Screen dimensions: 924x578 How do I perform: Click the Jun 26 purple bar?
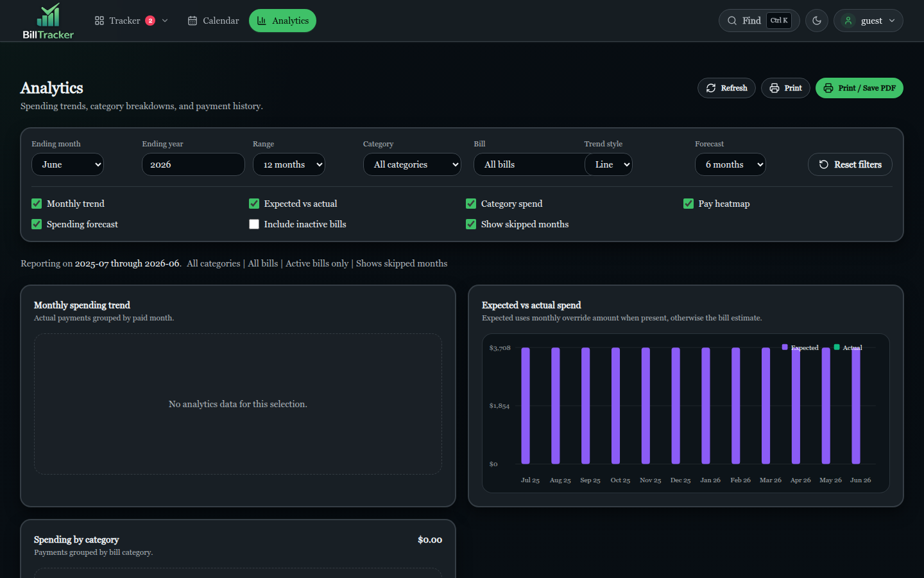point(856,405)
